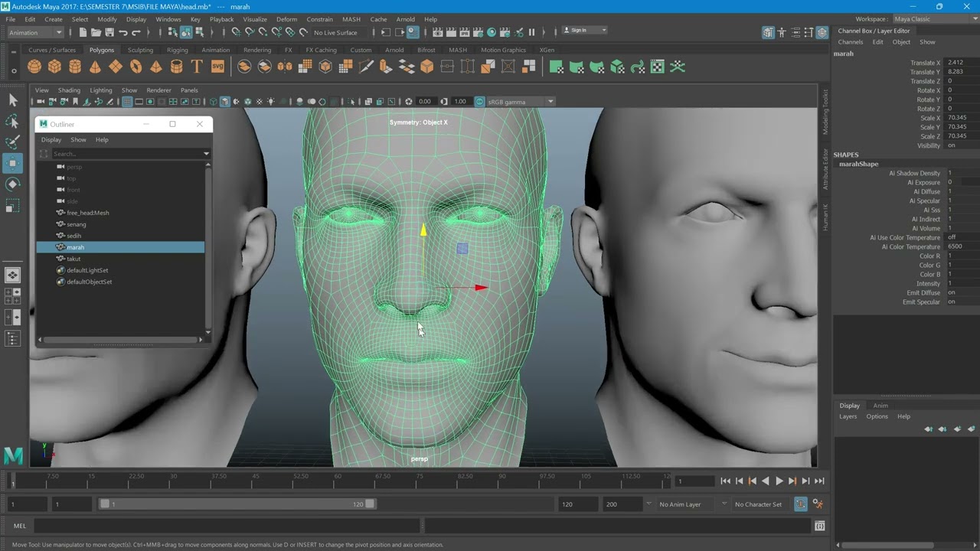Click the Undo arrow icon
Viewport: 980px width, 551px height.
click(123, 32)
